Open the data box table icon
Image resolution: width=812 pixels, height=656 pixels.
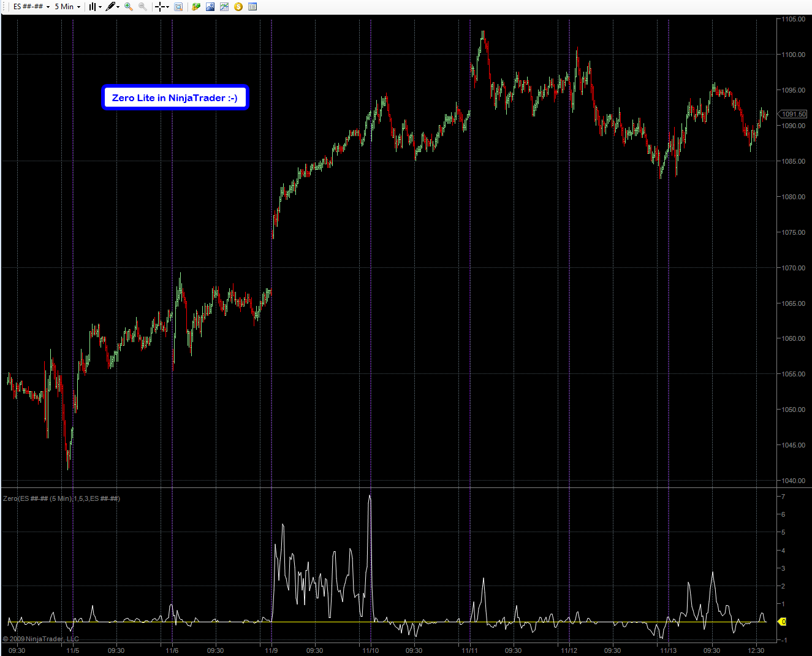(252, 7)
